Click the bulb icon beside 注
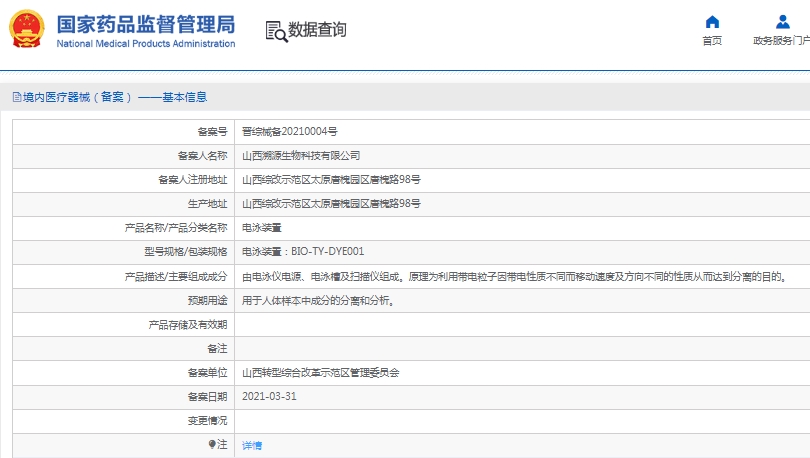 tap(212, 444)
